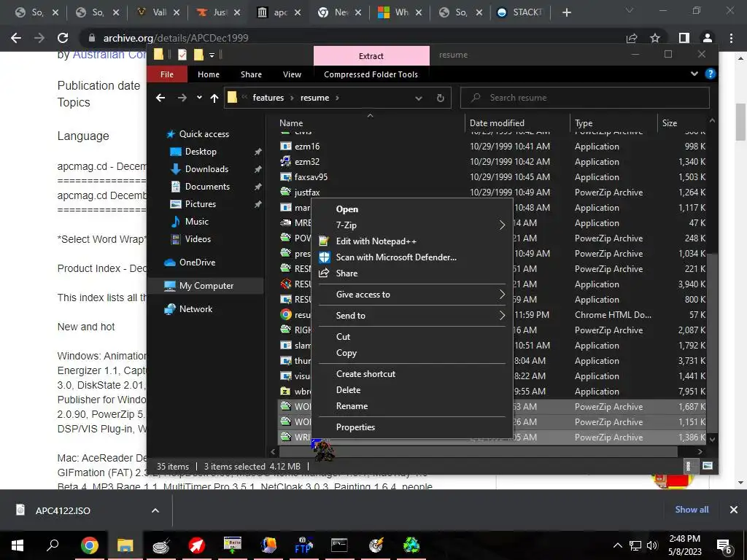Click New Folder quick access toolbar icon
Viewport: 747px width, 560px height.
click(198, 55)
